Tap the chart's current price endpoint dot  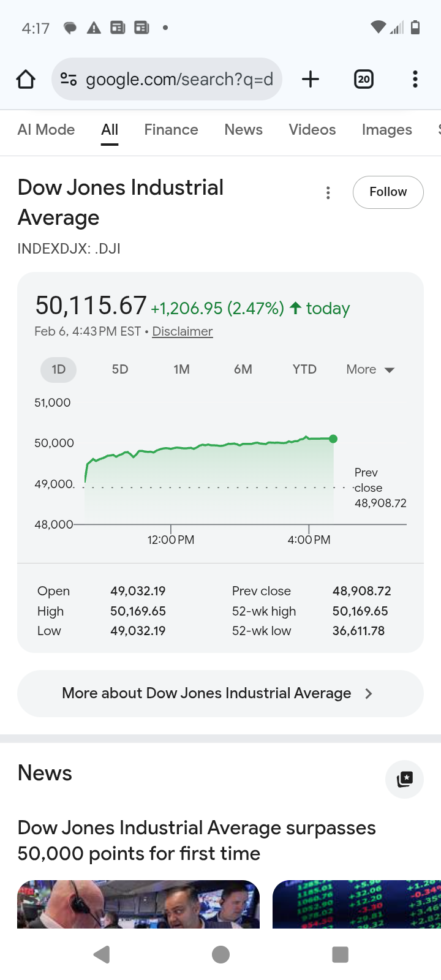point(333,439)
